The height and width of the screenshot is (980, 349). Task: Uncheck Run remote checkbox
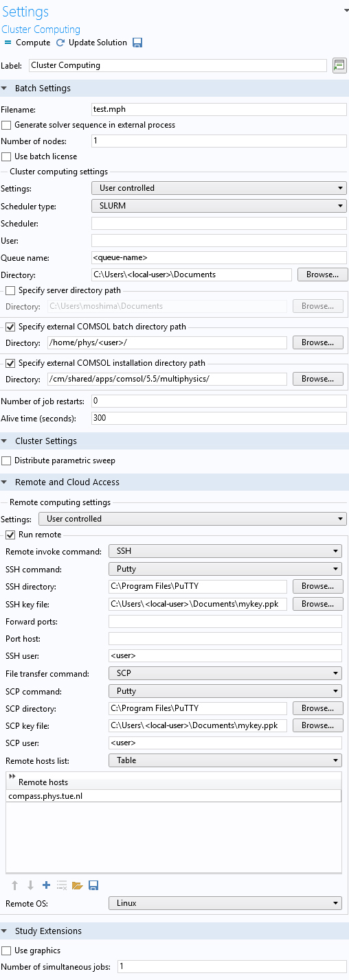click(10, 535)
